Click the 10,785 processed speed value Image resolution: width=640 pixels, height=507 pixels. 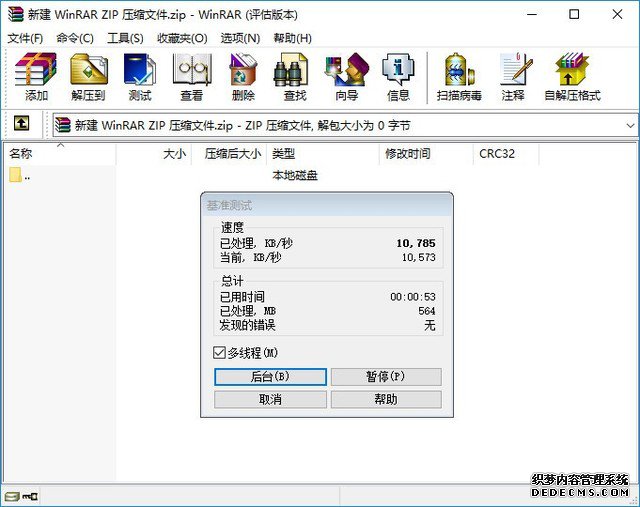[x=416, y=243]
